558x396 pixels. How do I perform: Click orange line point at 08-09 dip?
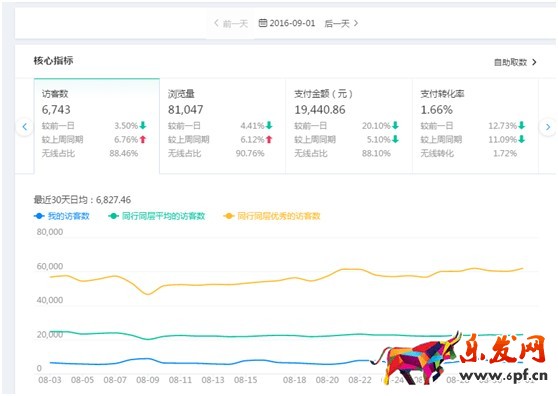(x=148, y=294)
